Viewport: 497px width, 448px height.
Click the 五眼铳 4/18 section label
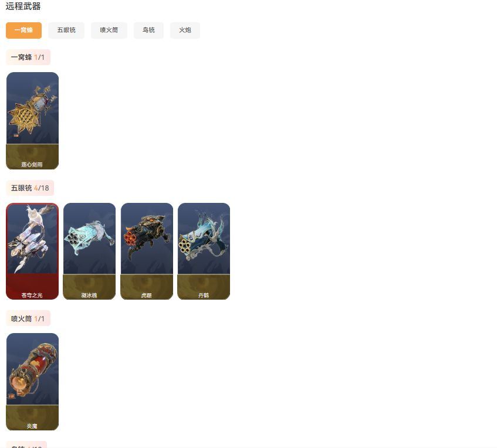(x=30, y=188)
